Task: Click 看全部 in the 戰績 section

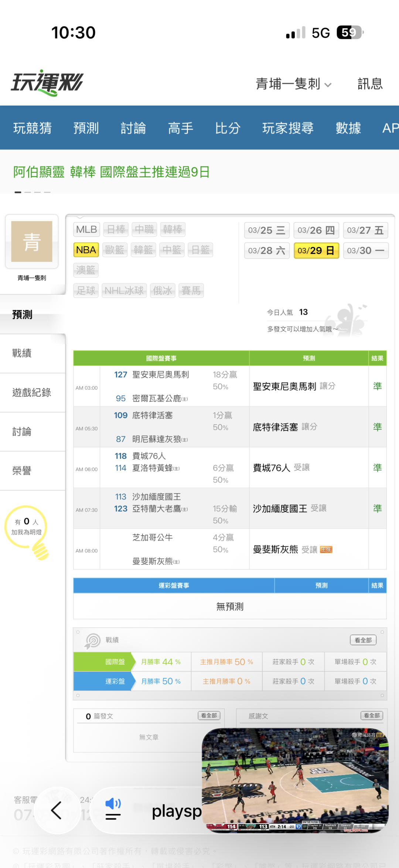Action: click(363, 640)
